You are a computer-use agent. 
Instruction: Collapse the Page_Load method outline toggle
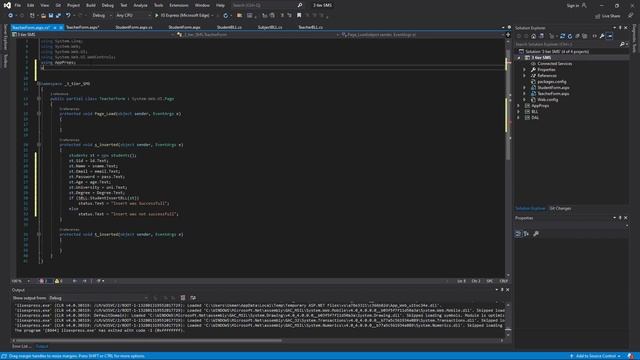point(39,113)
